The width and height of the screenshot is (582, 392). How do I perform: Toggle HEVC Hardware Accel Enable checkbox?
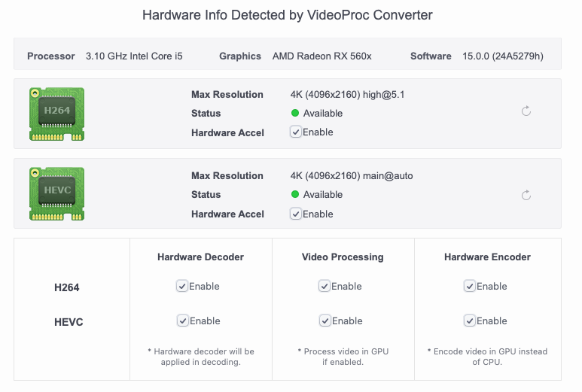(x=295, y=214)
